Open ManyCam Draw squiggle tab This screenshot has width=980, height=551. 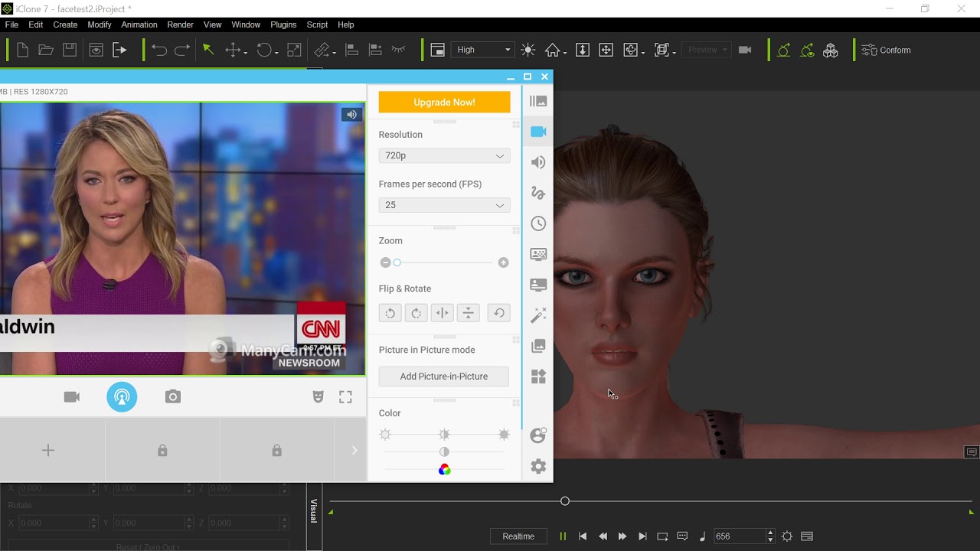(538, 193)
